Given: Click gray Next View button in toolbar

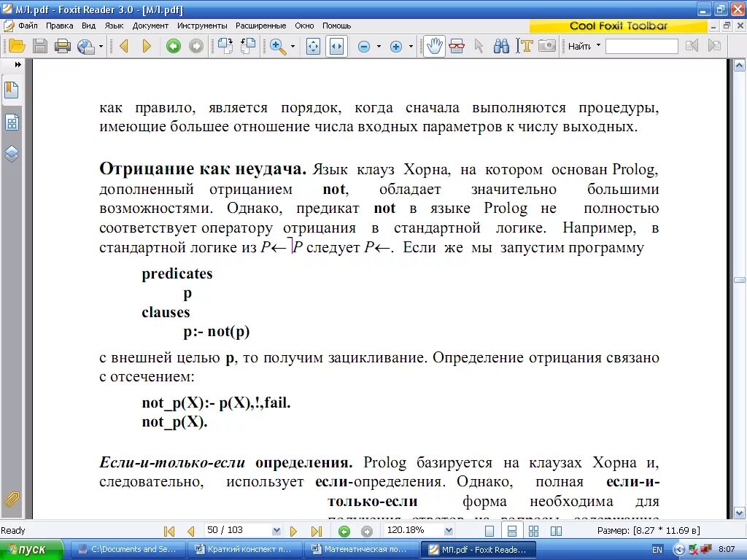Looking at the screenshot, I should 196,46.
